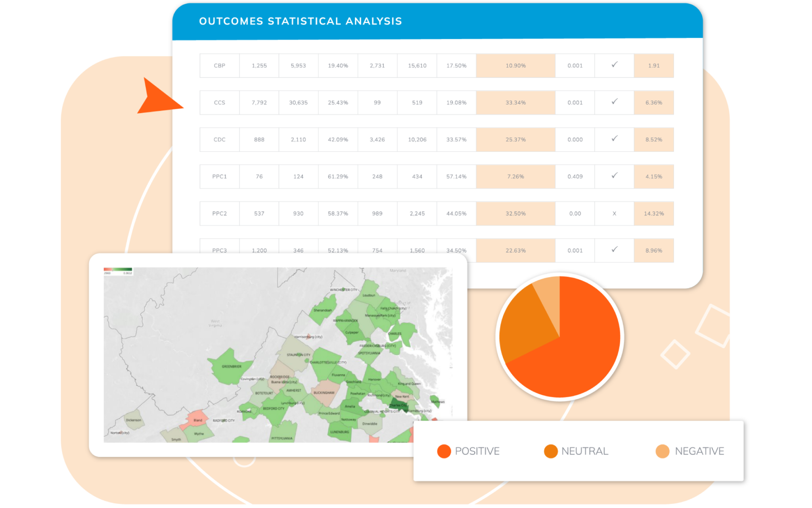This screenshot has width=812, height=508.
Task: Click the NEGATIVE legend label text
Action: 699,451
